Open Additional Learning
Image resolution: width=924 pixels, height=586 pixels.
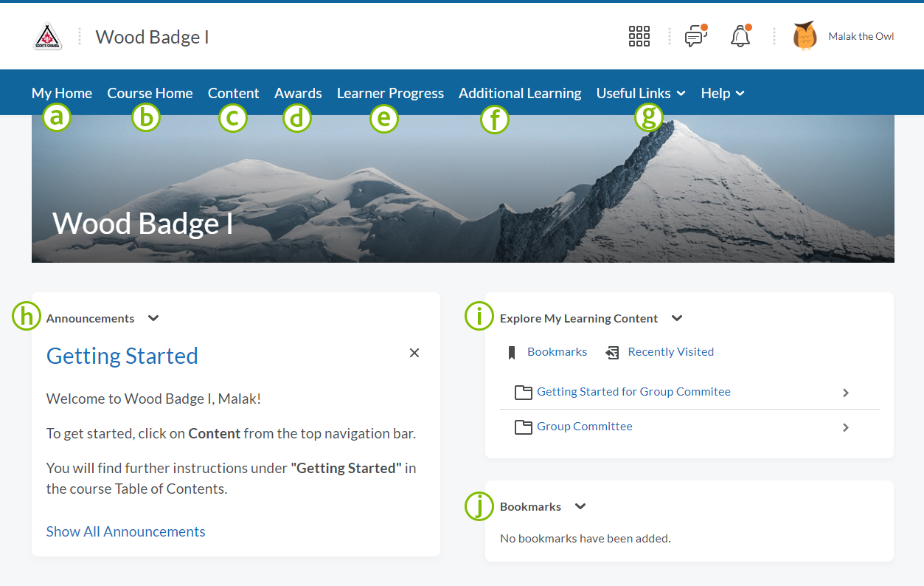point(520,93)
